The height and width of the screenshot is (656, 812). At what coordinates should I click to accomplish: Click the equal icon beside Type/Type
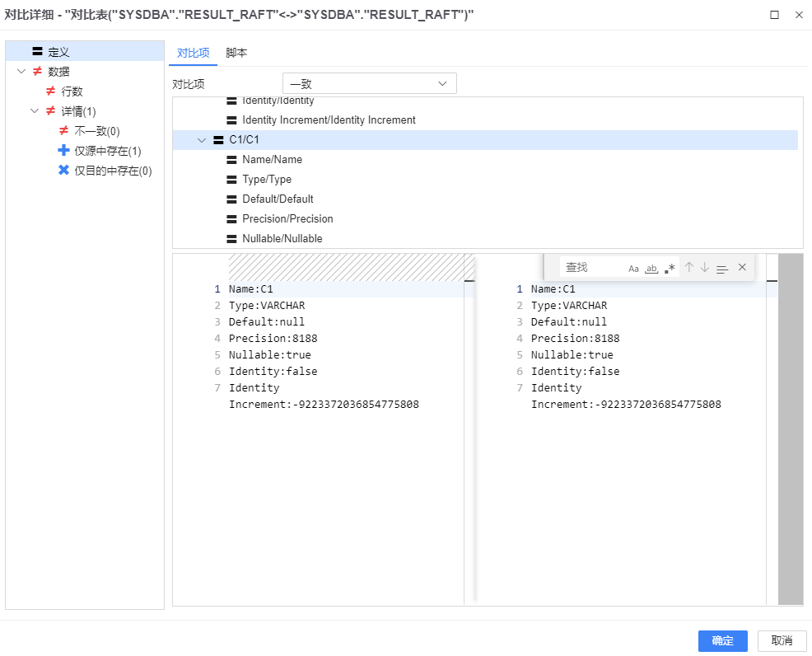click(231, 180)
